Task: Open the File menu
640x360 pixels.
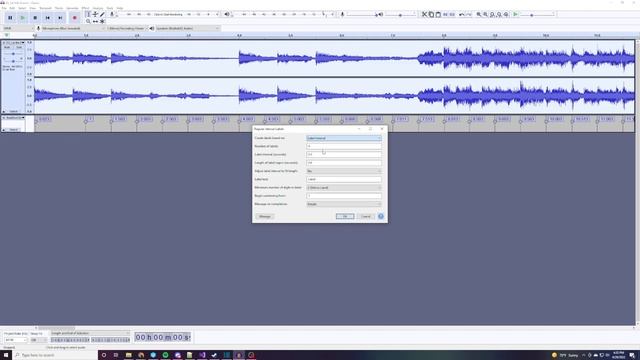Action: click(x=4, y=8)
